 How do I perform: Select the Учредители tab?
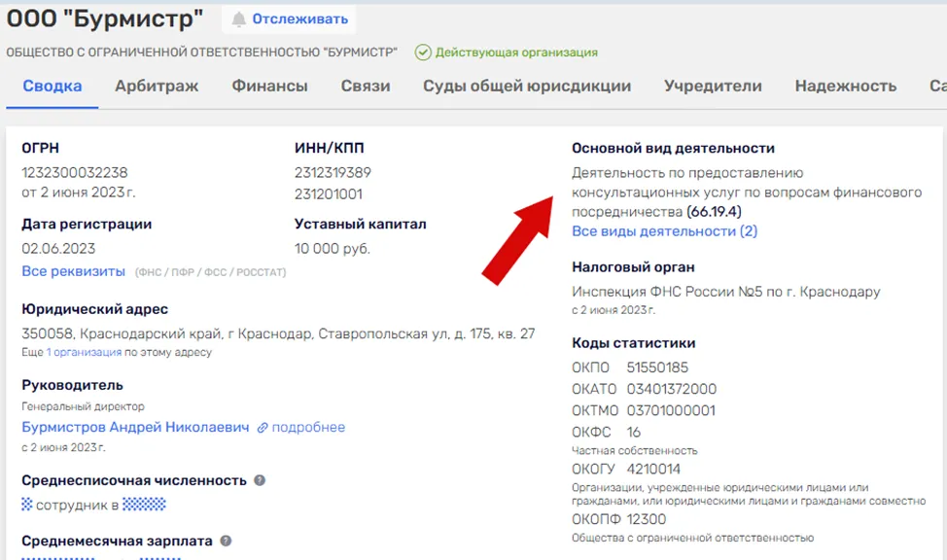coord(713,86)
